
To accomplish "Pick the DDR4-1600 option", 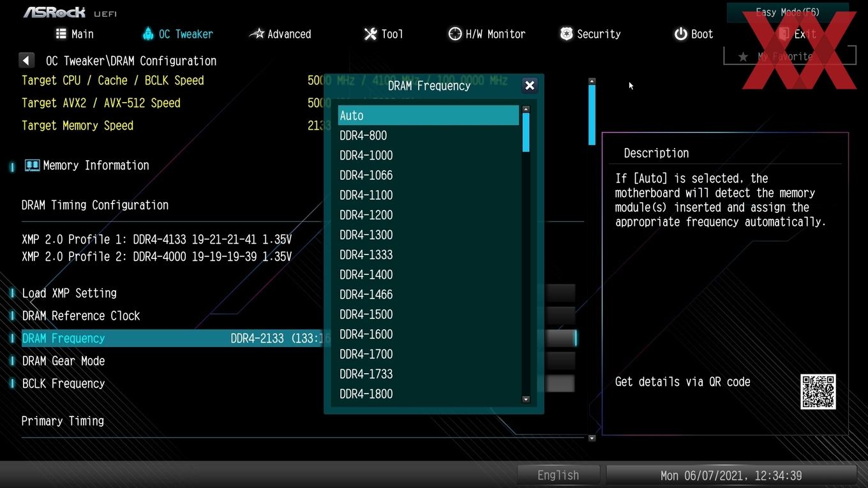I will pos(428,334).
